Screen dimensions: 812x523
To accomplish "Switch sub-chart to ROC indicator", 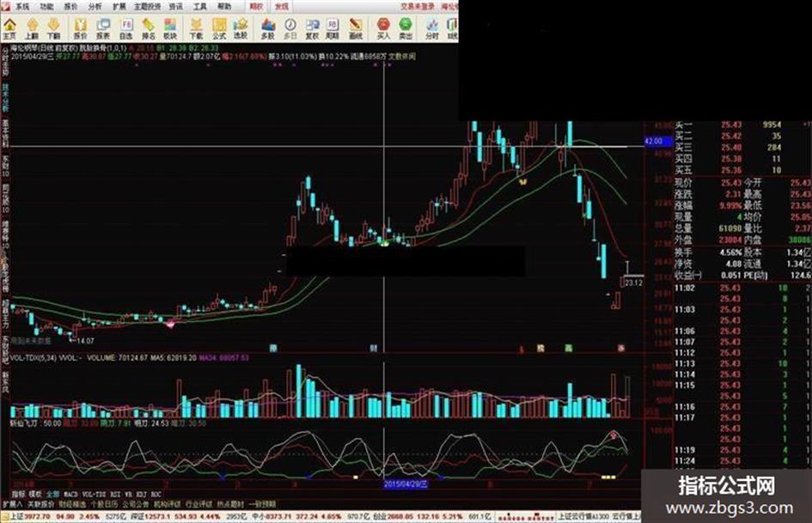I will 156,495.
